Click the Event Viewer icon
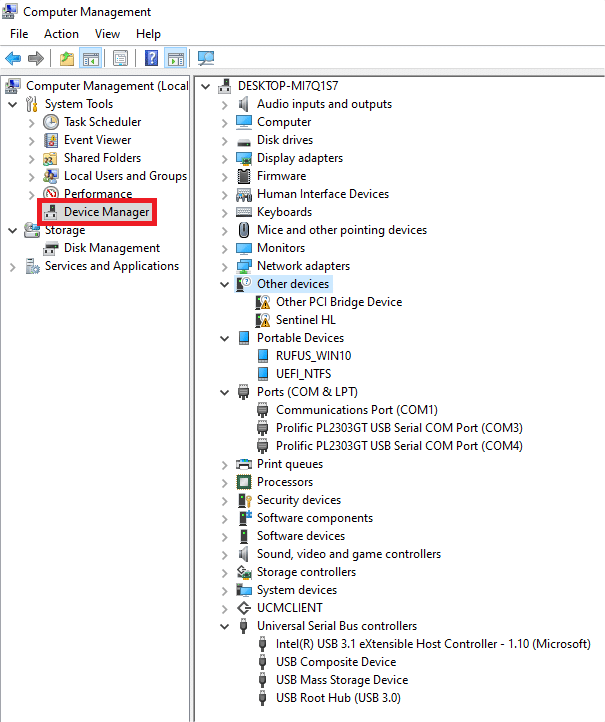The width and height of the screenshot is (605, 722). (51, 140)
